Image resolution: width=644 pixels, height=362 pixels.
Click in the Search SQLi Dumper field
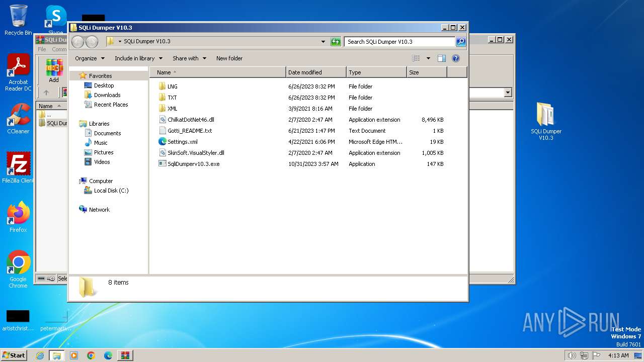(x=399, y=42)
